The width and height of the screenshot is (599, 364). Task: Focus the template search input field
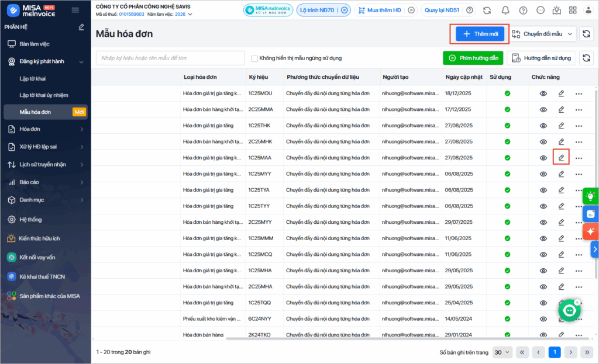pos(170,58)
